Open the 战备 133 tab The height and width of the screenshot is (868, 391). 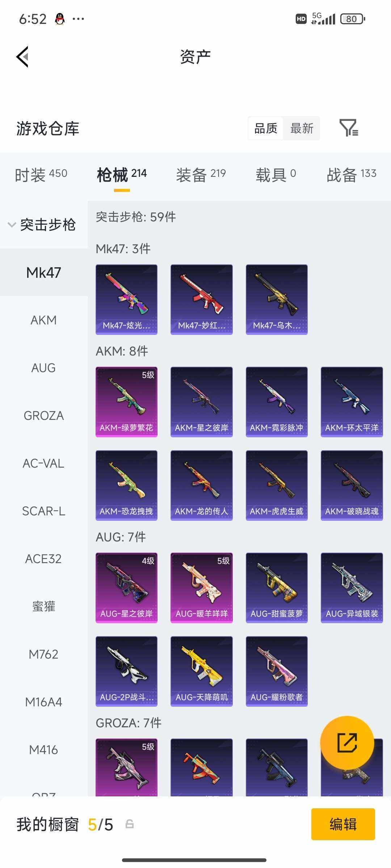[352, 175]
